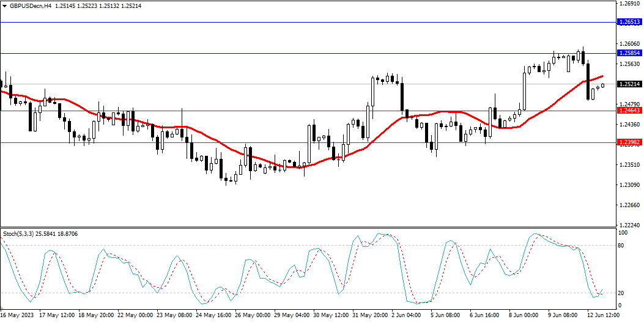Click the 1.23090 price axis value

(629, 185)
